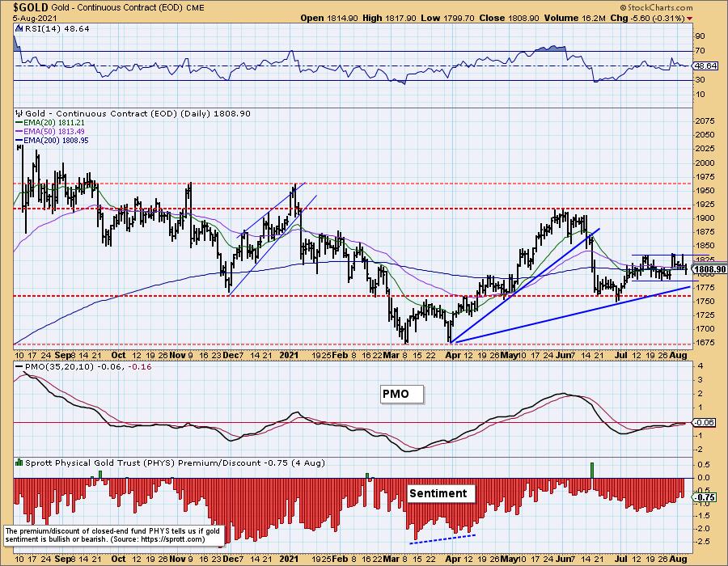Click the 48.64 RSI value tag

705,65
